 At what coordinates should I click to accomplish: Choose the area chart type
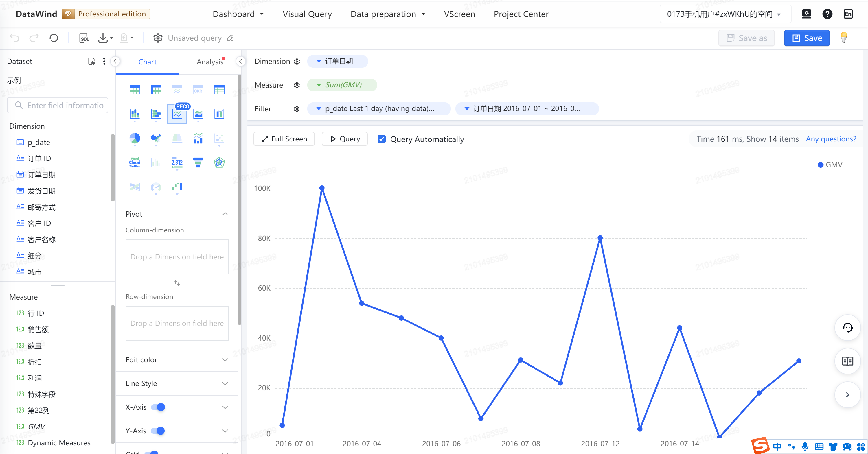[198, 114]
